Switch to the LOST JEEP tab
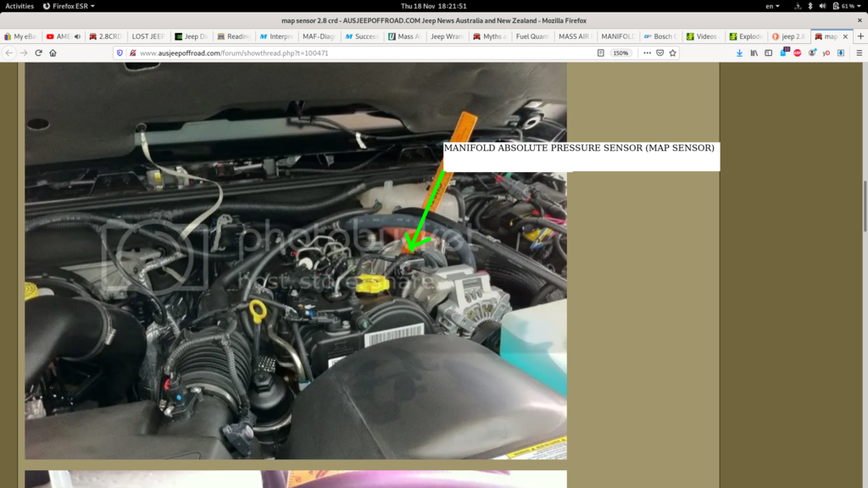This screenshot has width=868, height=488. point(148,36)
